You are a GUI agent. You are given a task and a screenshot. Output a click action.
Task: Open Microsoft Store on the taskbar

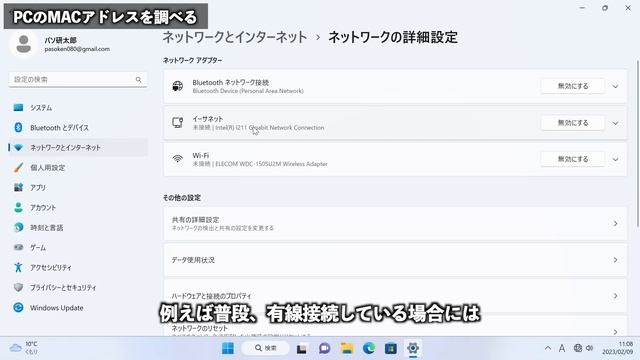[x=391, y=348]
